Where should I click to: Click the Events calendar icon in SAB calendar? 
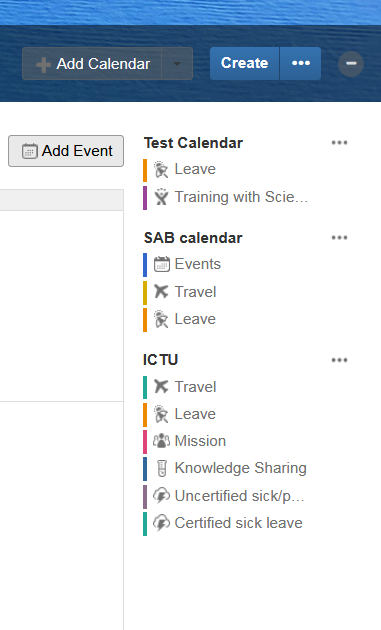162,264
